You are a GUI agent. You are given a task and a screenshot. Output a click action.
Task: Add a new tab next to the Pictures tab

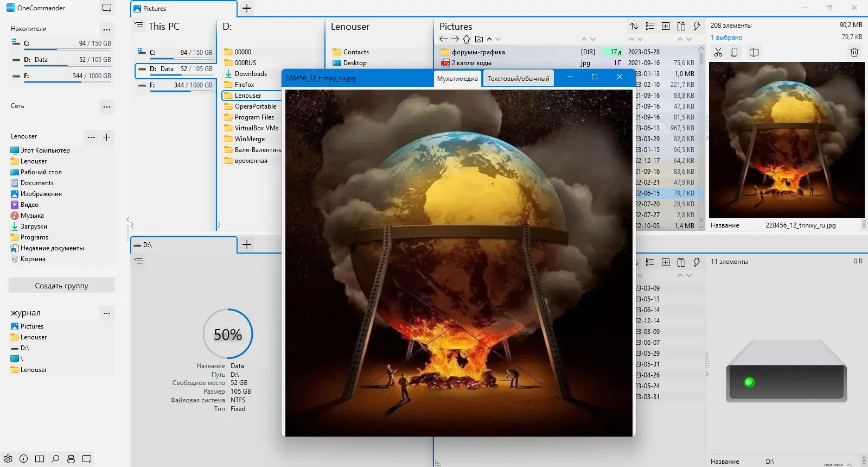point(247,8)
